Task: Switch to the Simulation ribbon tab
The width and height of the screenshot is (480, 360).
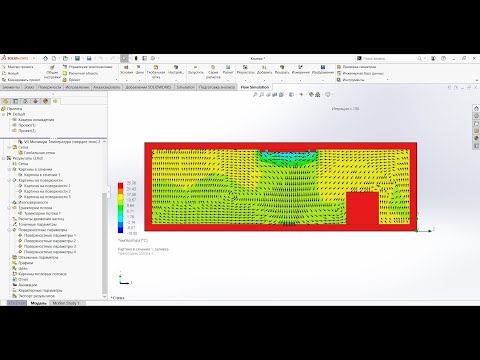Action: click(x=185, y=87)
